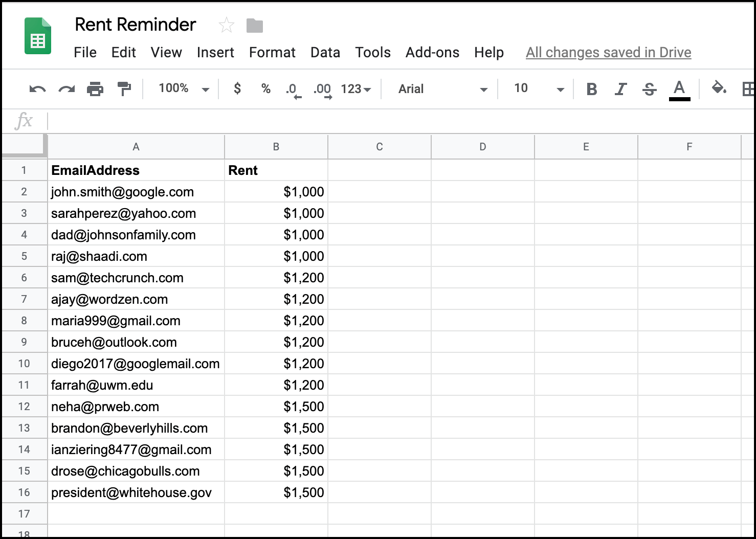
Task: Click cell ianziering8477@gmail.com
Action: 136,450
